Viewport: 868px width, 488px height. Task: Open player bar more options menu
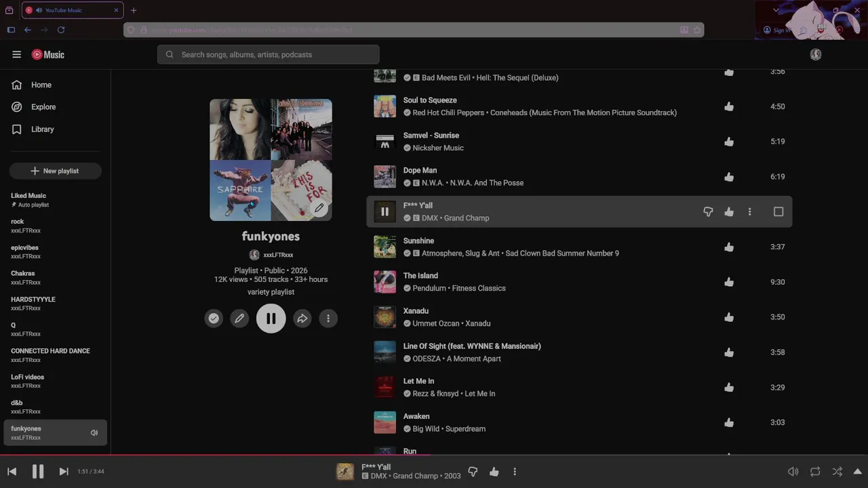click(x=515, y=472)
